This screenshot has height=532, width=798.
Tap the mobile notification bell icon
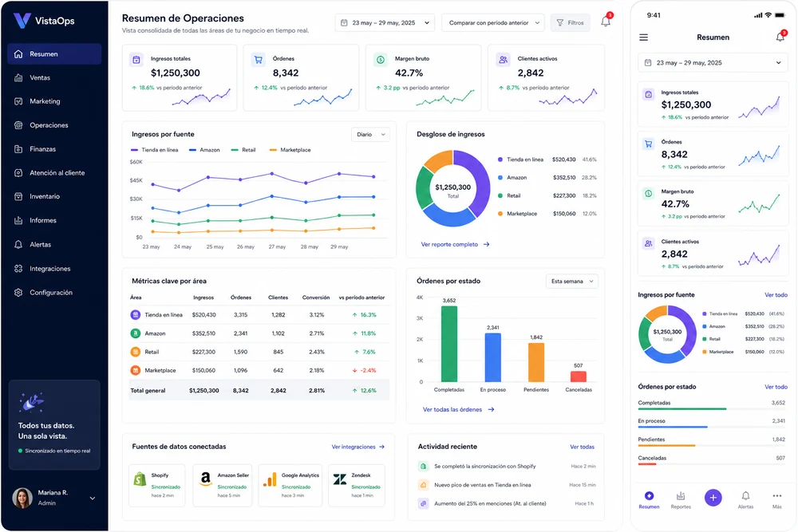click(x=780, y=36)
